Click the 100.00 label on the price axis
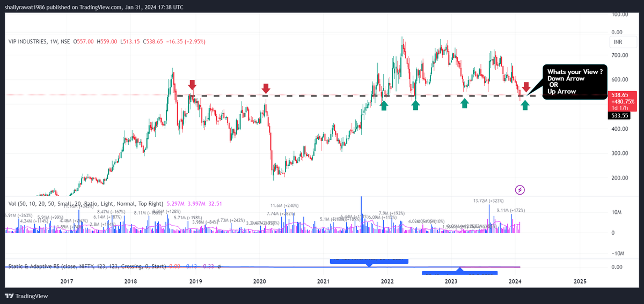This screenshot has height=304, width=644. click(620, 14)
